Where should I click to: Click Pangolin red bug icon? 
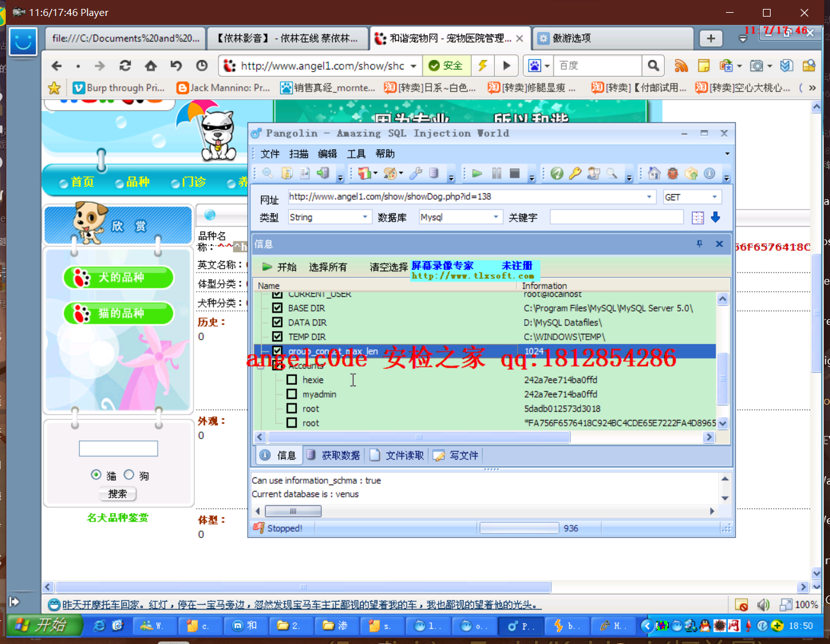[672, 174]
